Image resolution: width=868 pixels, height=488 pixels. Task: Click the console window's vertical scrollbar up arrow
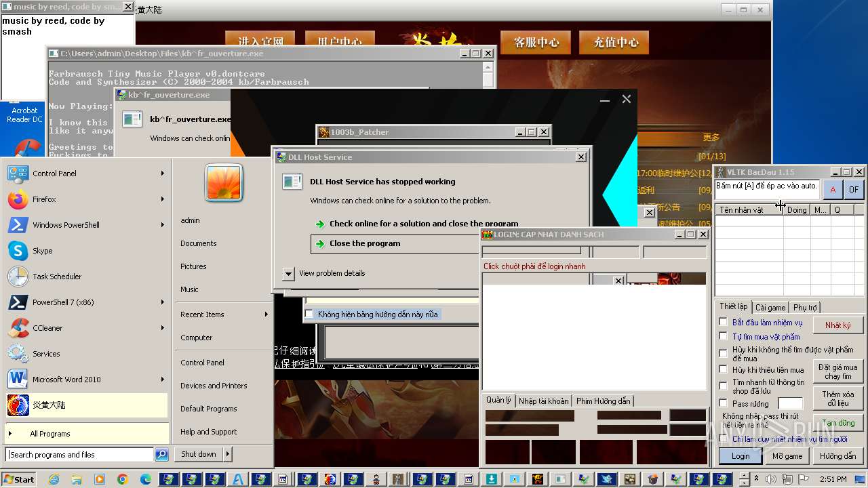(488, 67)
